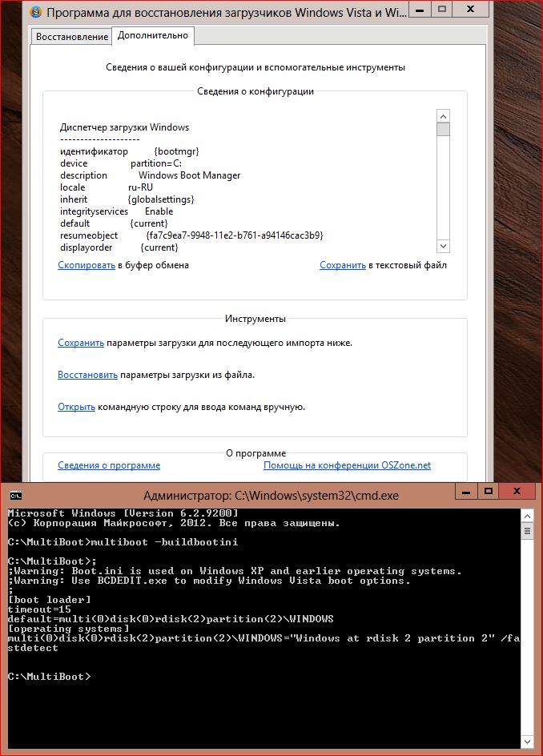Click the cmd.exe window title text
Viewport: 543px width, 756px height.
271,496
